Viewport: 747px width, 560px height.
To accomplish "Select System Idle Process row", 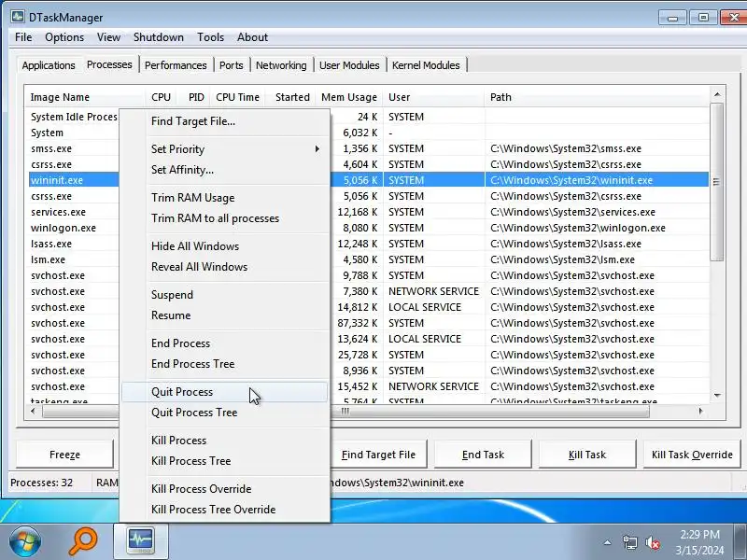I will (368, 117).
